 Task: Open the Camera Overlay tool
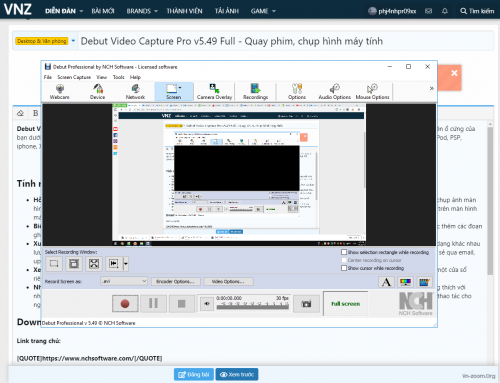click(x=214, y=92)
